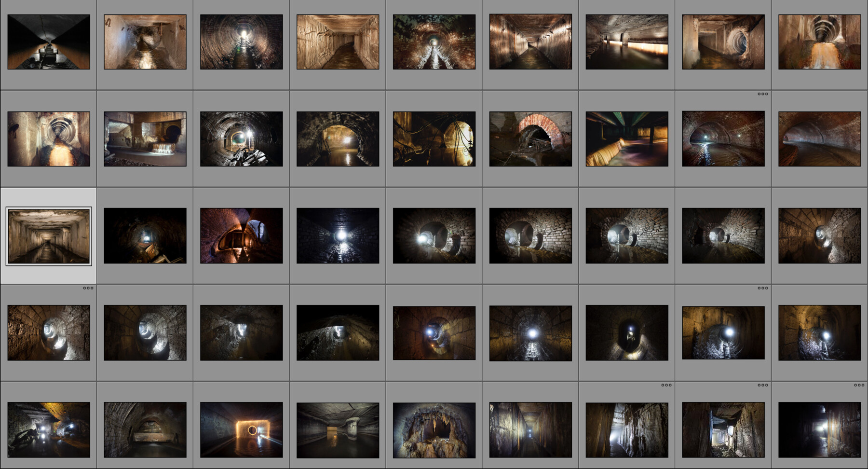This screenshot has height=469, width=868.
Task: Click the concentric-ring tunnel photo starting row two
Action: coord(48,140)
